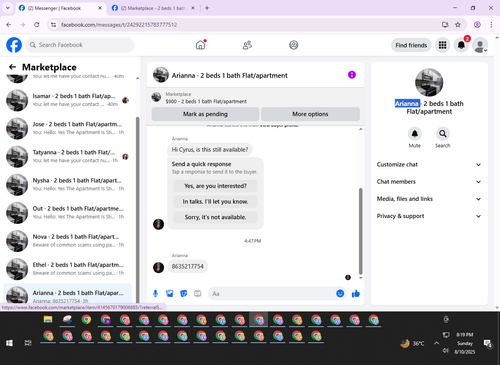Open the Groups icon in top navigation
500x365 pixels.
(294, 45)
